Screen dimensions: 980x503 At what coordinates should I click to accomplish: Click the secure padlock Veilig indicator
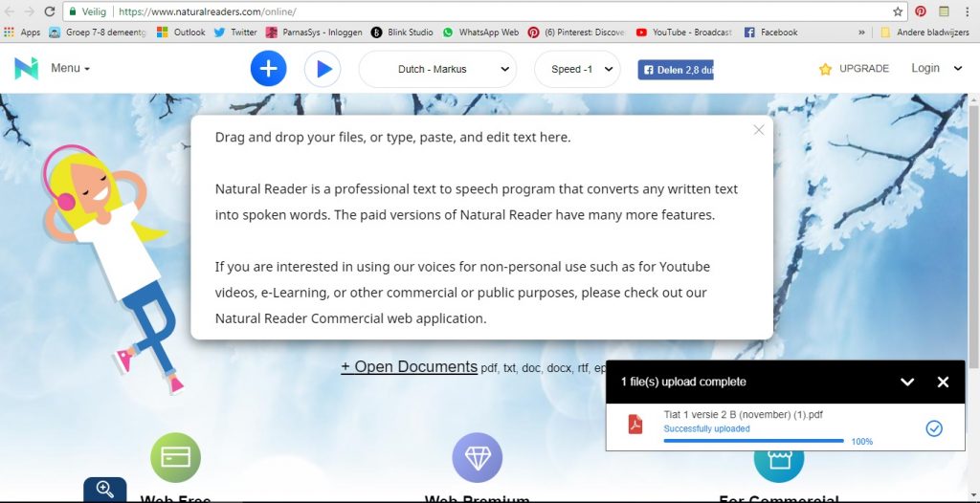(88, 11)
